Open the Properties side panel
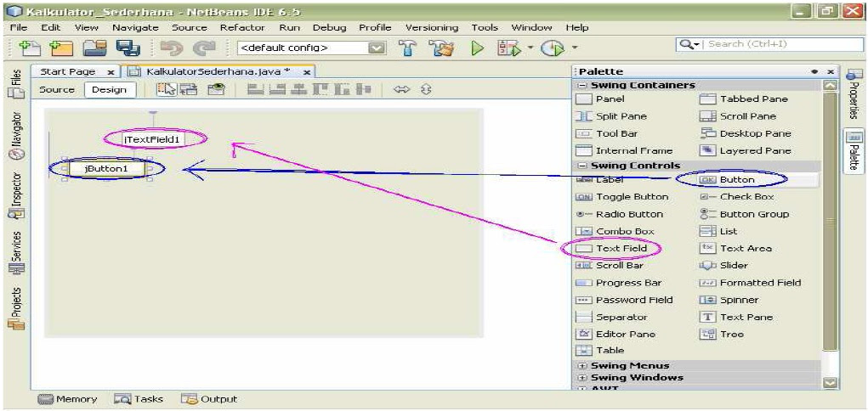The width and height of the screenshot is (868, 411). point(854,93)
